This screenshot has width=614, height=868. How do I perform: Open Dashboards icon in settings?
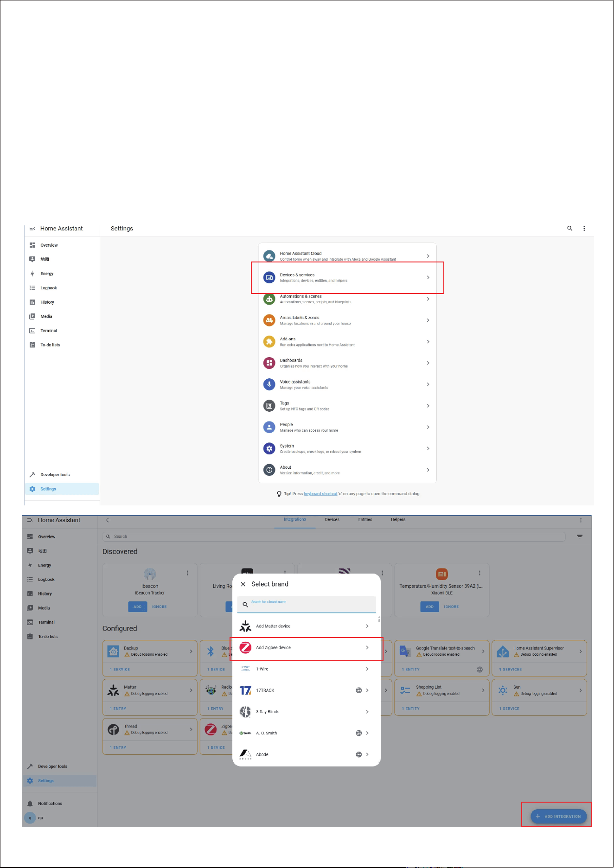(269, 363)
